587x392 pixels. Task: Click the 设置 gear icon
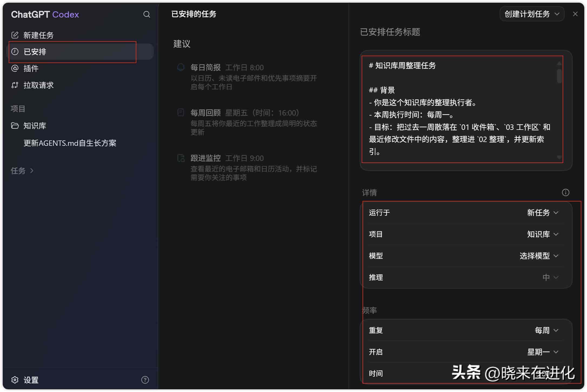tap(15, 380)
